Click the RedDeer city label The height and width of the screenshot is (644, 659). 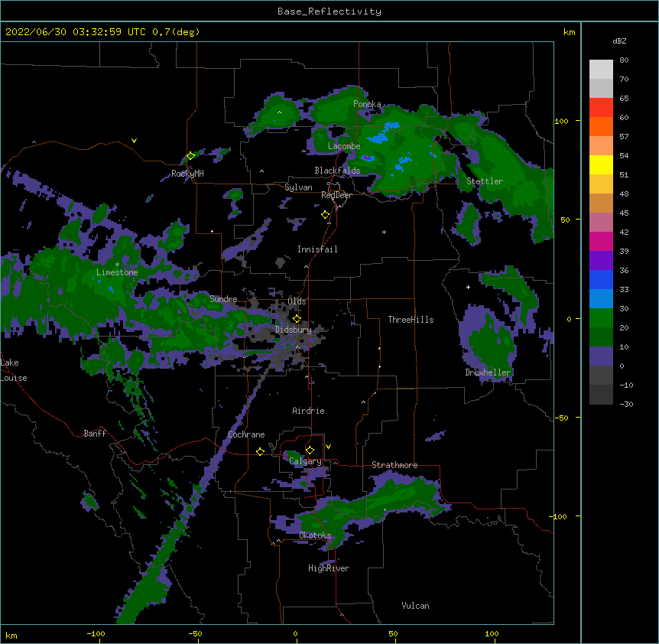336,195
